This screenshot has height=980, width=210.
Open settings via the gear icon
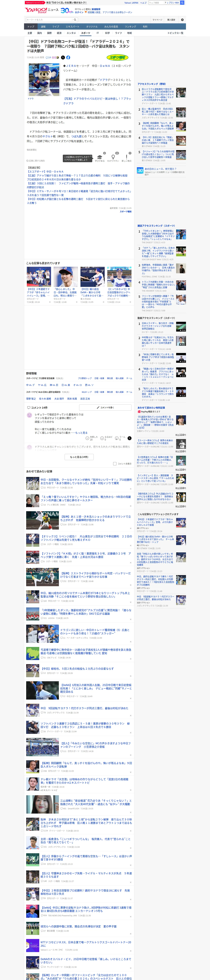[182, 20]
